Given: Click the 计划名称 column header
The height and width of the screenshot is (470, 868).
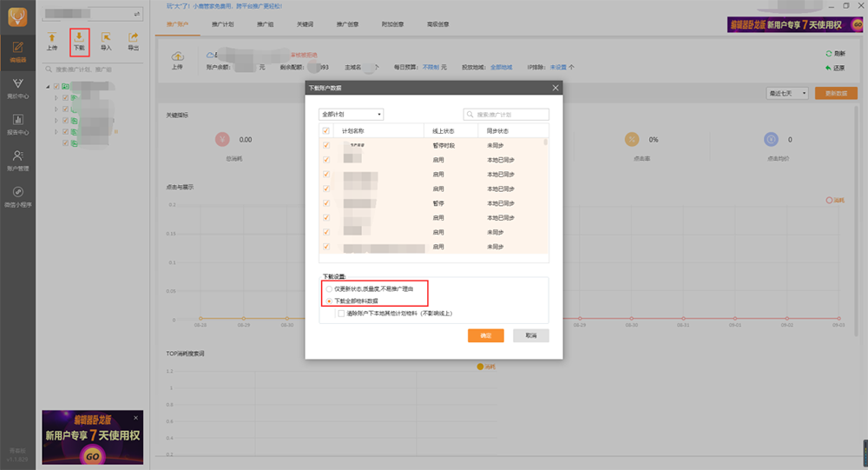Looking at the screenshot, I should click(x=352, y=131).
